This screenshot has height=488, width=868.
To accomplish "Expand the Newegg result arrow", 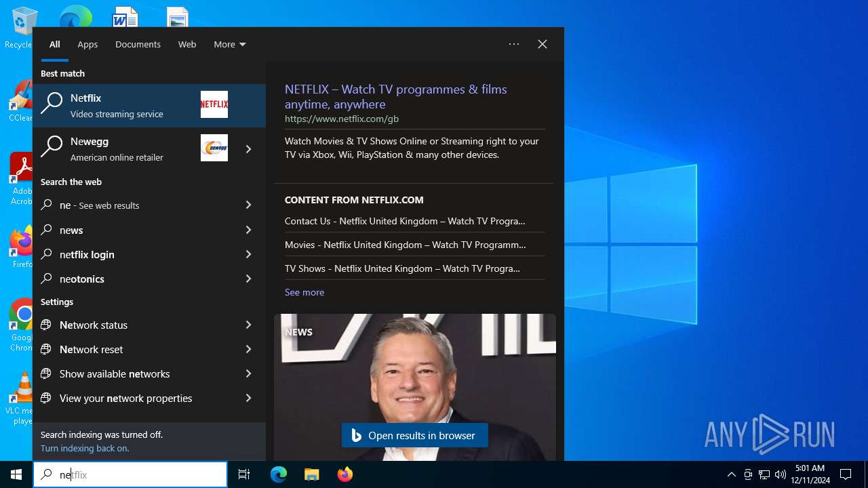I will (x=249, y=149).
